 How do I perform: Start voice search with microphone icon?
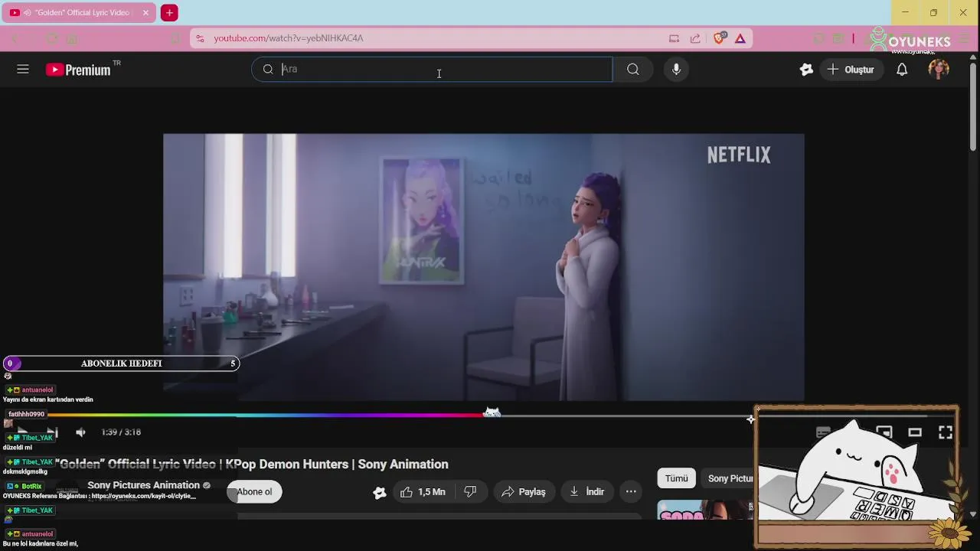click(676, 70)
